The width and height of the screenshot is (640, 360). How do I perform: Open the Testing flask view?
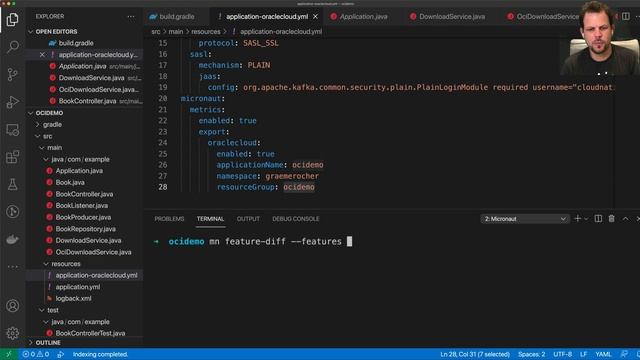12,184
